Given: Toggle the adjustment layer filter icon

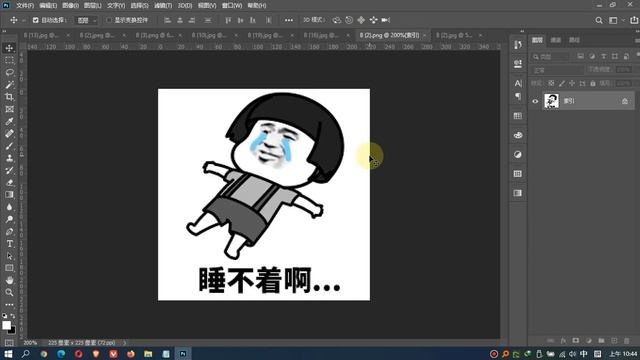Looking at the screenshot, I should click(592, 56).
